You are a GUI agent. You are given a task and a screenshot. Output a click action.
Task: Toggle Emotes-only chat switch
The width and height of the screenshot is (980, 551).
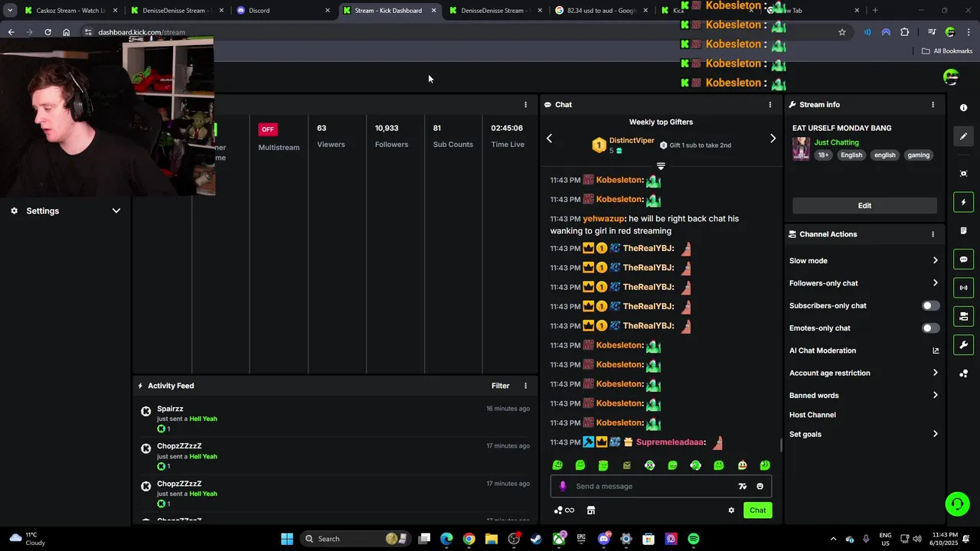tap(930, 328)
